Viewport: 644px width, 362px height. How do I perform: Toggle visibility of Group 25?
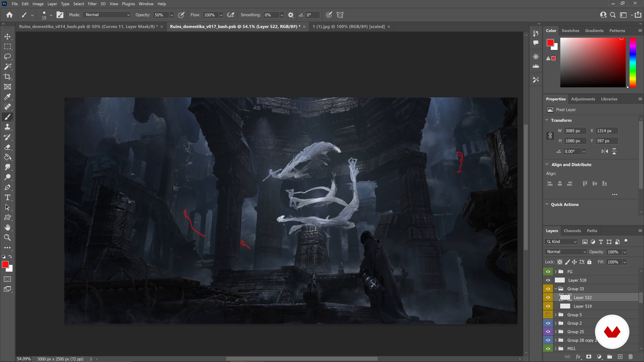pyautogui.click(x=548, y=332)
